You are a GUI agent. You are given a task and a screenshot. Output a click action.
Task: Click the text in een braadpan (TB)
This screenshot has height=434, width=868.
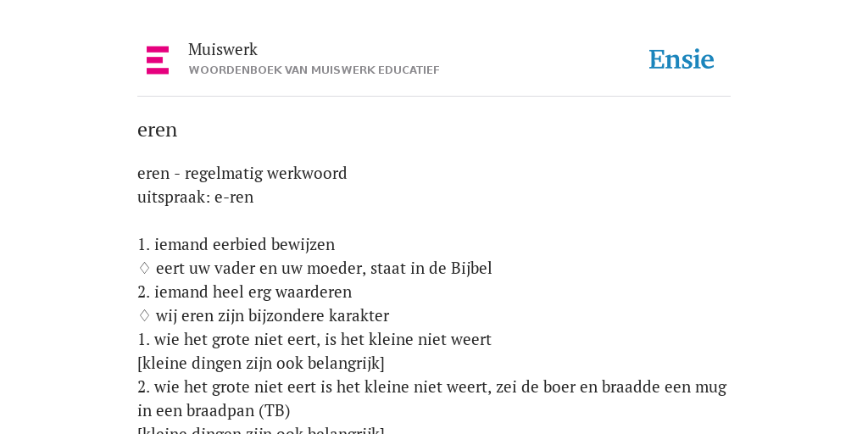tap(214, 411)
